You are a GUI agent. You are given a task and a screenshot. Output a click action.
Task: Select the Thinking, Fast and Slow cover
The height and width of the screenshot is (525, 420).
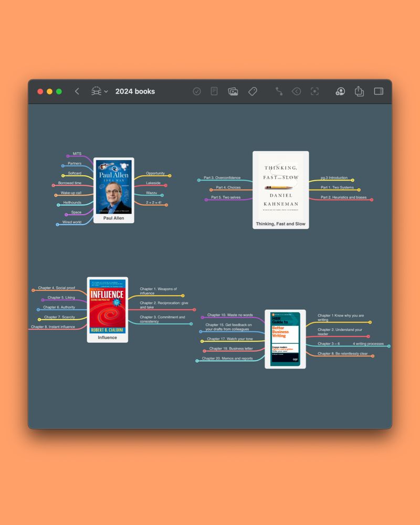click(x=281, y=186)
